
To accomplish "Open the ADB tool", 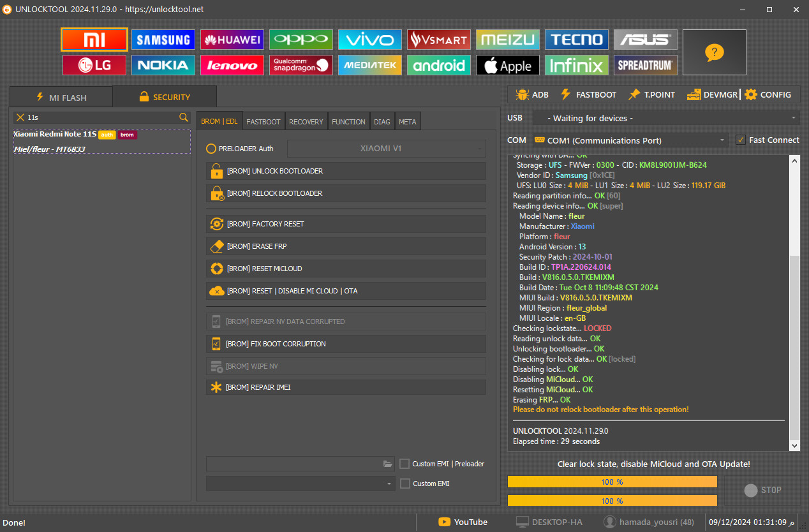I will 532,94.
